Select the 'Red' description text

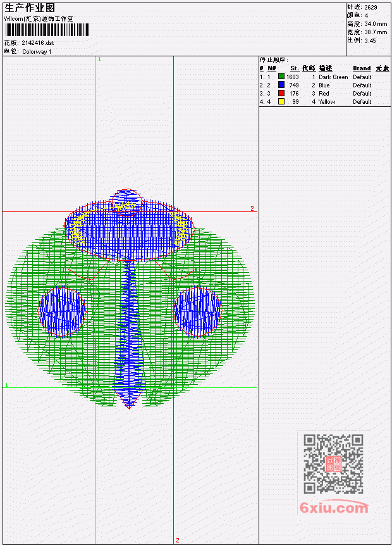324,94
